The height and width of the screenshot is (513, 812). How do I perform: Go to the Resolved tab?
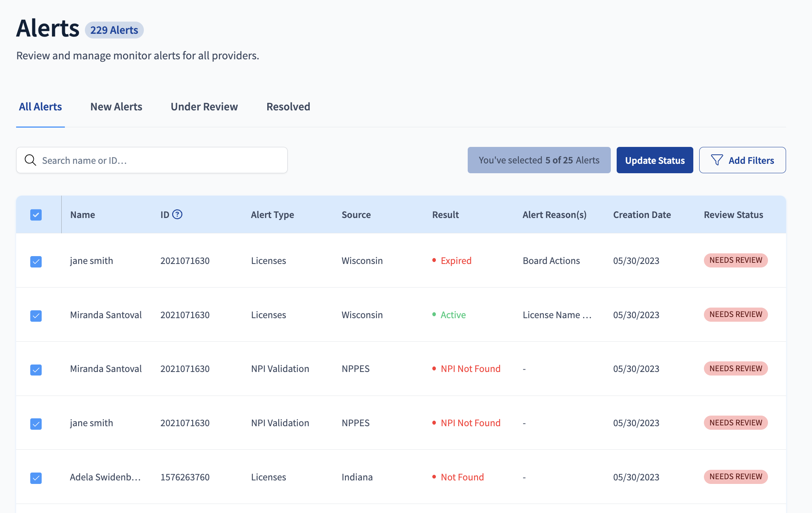pyautogui.click(x=288, y=107)
